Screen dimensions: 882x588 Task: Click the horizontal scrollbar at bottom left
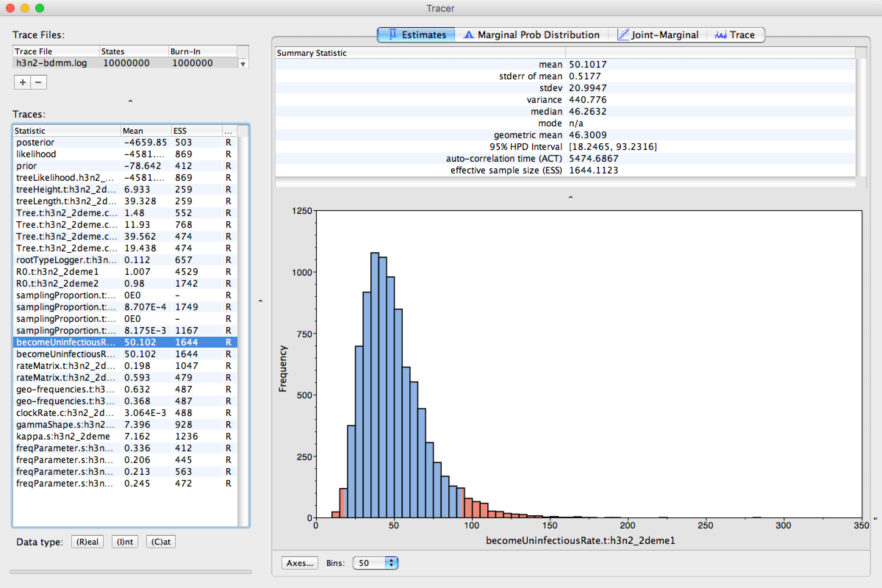[x=130, y=572]
